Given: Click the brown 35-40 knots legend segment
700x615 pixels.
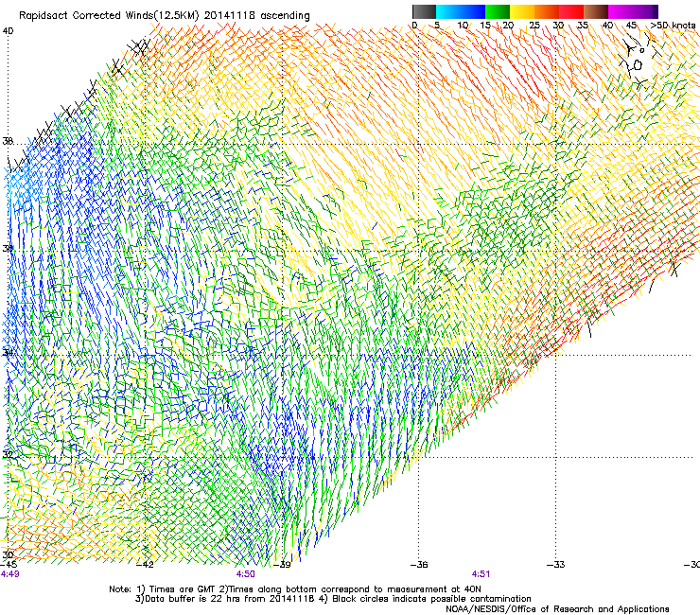Looking at the screenshot, I should [596, 11].
